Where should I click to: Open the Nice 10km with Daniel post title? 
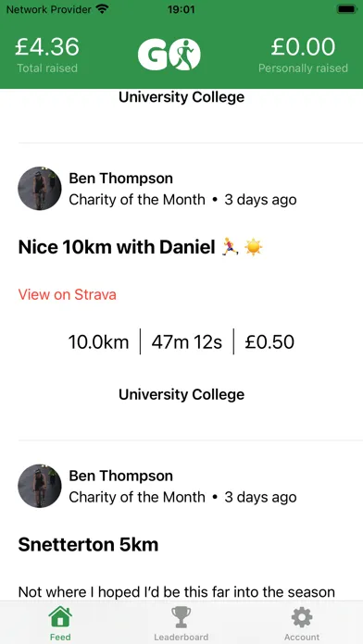click(141, 247)
